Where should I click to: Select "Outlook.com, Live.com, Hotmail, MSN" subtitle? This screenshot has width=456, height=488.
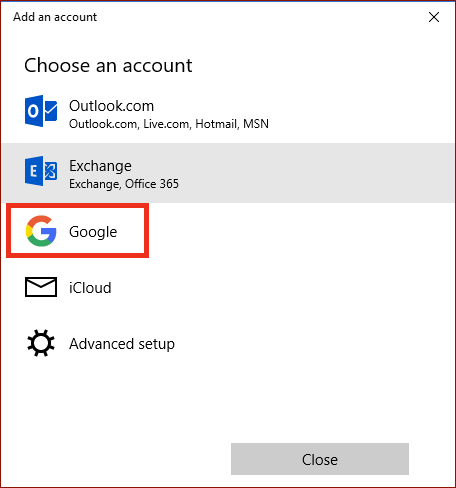coord(169,124)
